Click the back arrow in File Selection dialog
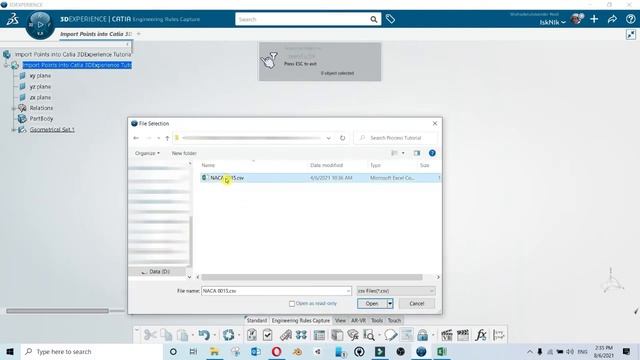This screenshot has width=640, height=360. pyautogui.click(x=136, y=138)
